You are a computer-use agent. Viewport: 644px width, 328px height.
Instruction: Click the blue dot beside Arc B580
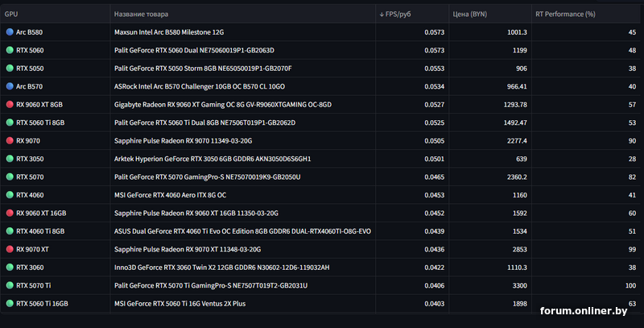pos(10,32)
